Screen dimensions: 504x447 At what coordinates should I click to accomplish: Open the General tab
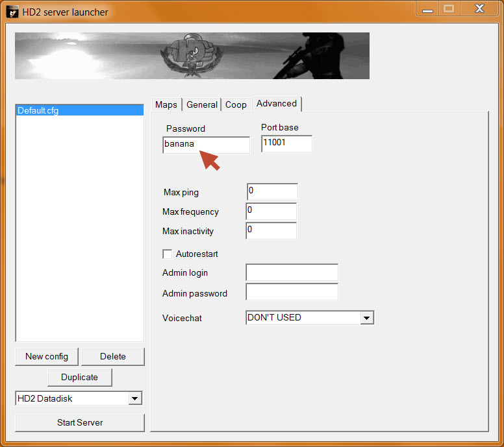tap(202, 104)
